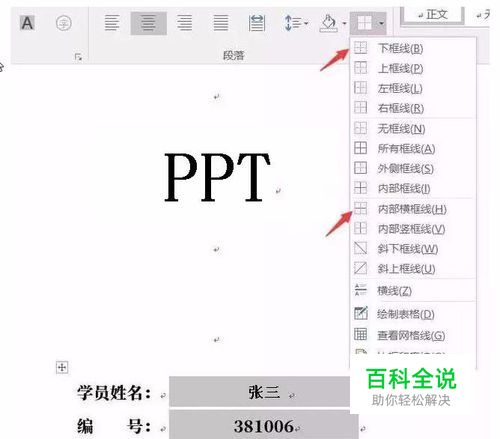Choose 绘制表格(D) draw table
Image resolution: width=500 pixels, height=439 pixels.
413,314
